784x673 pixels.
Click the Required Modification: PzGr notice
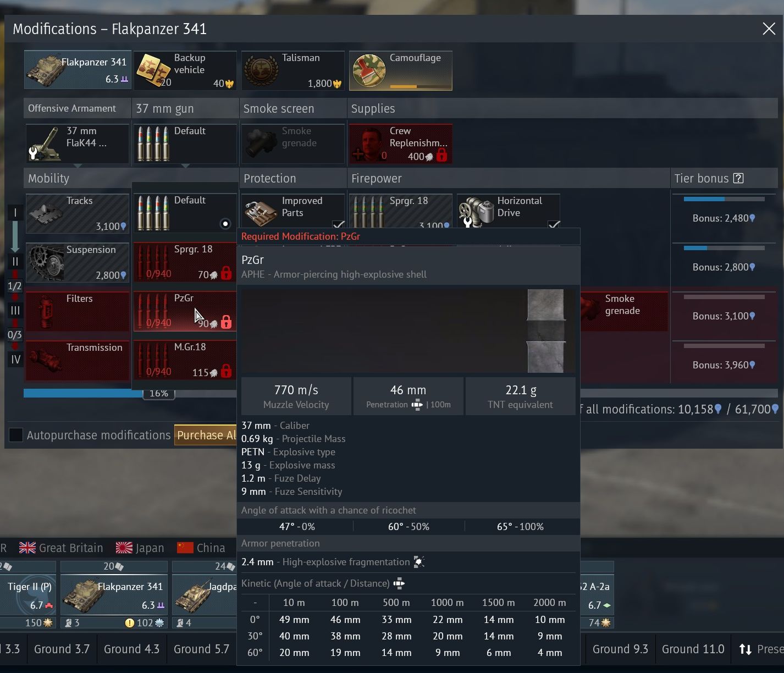pos(301,236)
